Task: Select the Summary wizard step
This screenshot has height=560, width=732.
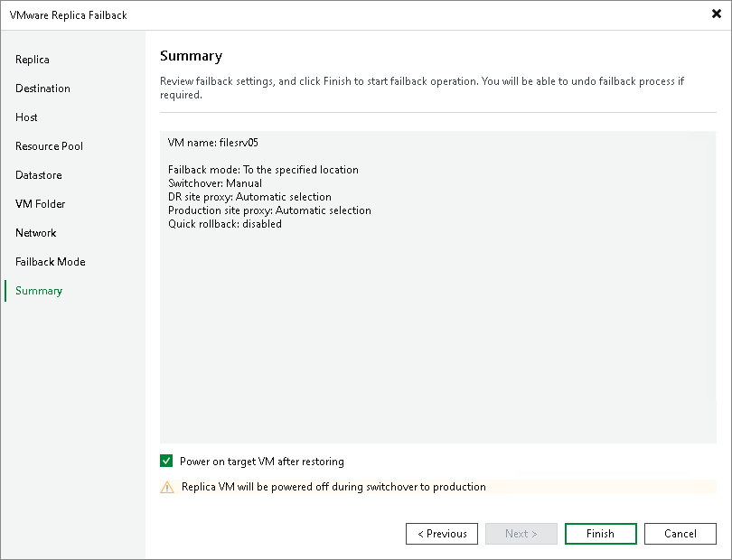Action: tap(39, 291)
